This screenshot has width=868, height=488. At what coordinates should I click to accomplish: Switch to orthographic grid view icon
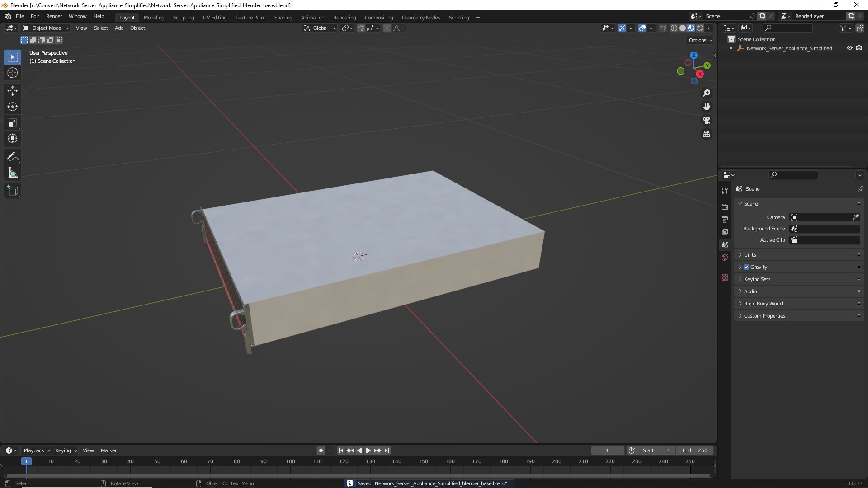click(706, 134)
